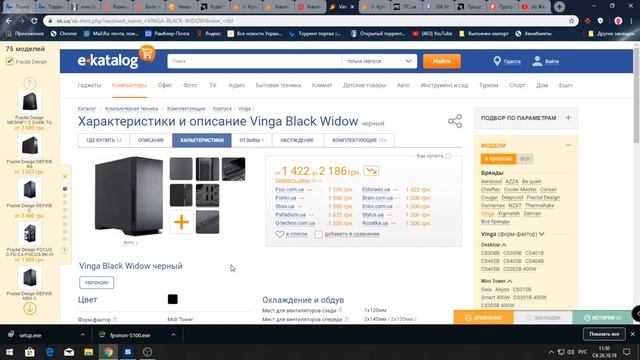Click the Fractal Design brand link
This screenshot has height=360, width=640.
pyautogui.click(x=543, y=198)
